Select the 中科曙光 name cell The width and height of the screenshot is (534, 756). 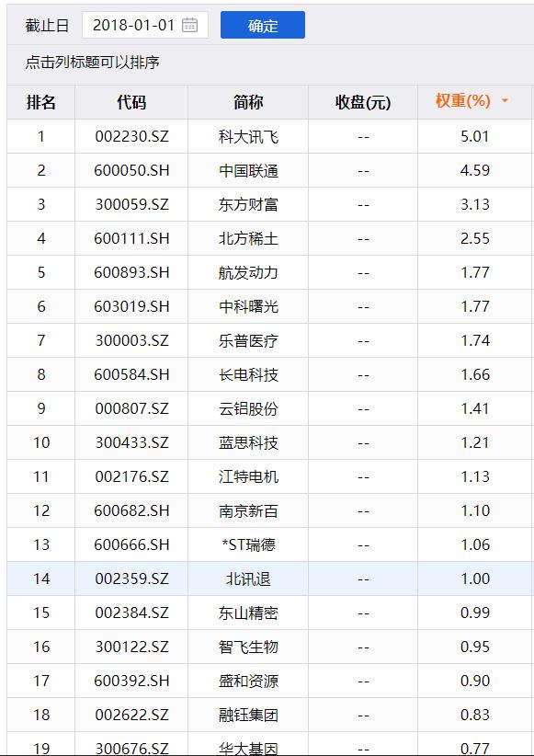pos(248,306)
